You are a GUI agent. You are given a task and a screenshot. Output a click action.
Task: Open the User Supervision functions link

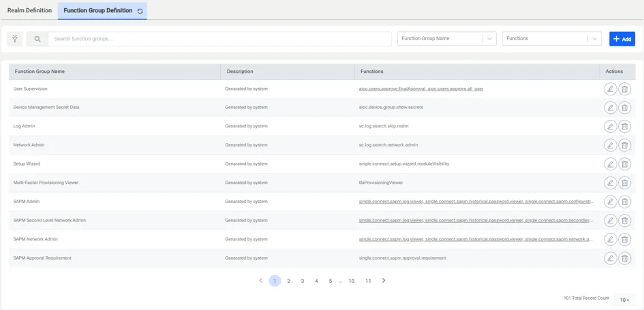click(x=421, y=89)
